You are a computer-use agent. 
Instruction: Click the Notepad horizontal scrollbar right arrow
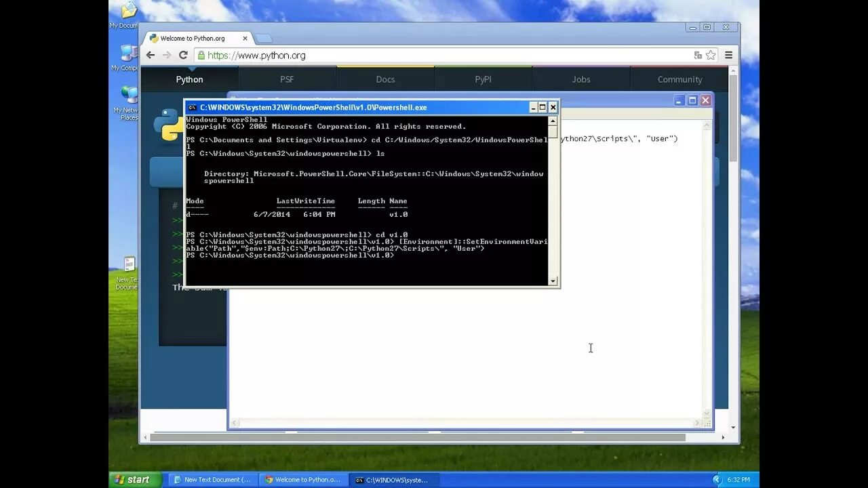click(x=697, y=423)
